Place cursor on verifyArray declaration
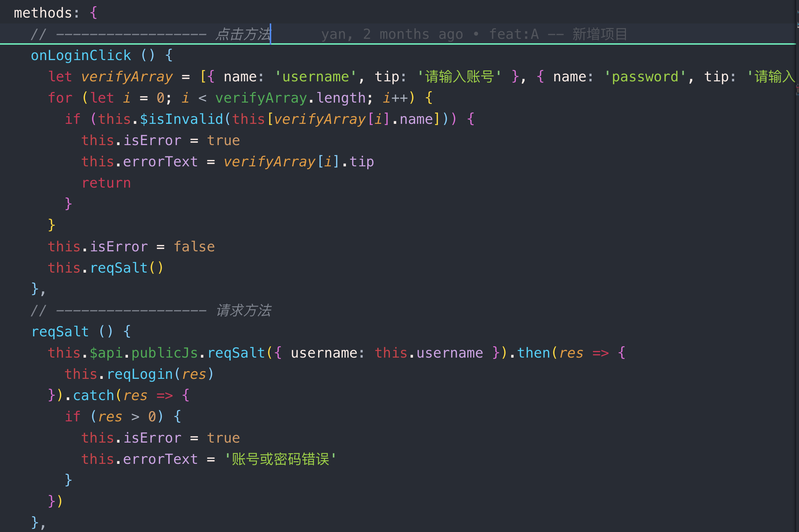The height and width of the screenshot is (532, 799). tap(127, 77)
